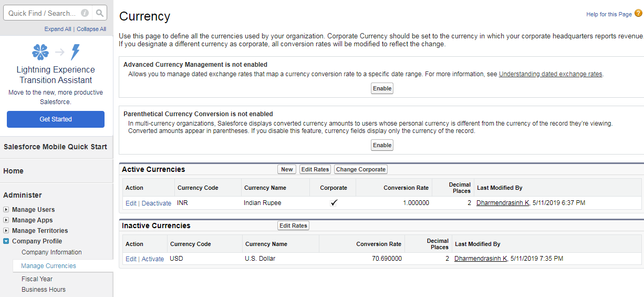This screenshot has width=644, height=297.
Task: Activate the USD currency
Action: [x=153, y=259]
